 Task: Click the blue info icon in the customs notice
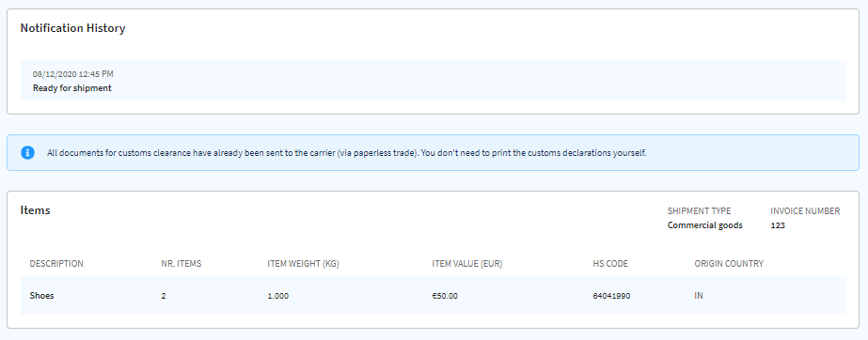click(x=27, y=152)
